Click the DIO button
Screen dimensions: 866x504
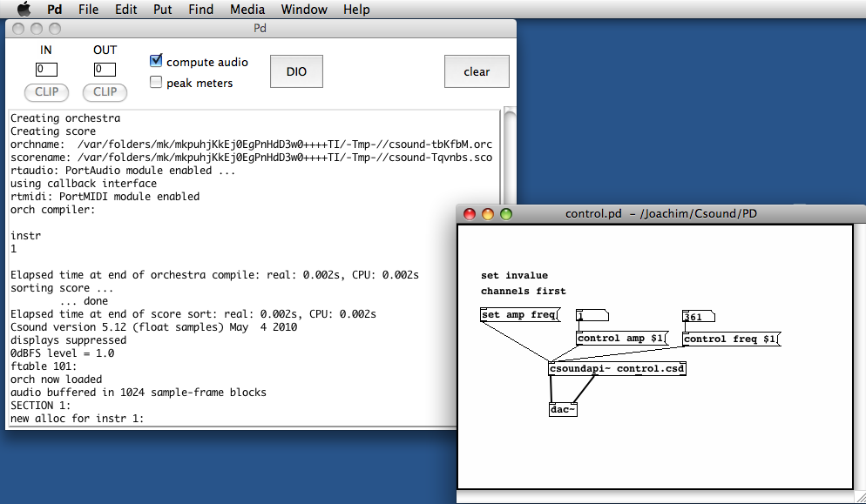tap(296, 71)
